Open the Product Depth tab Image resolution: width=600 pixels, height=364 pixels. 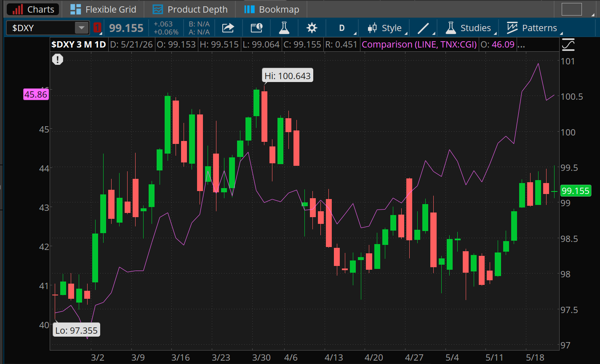189,9
